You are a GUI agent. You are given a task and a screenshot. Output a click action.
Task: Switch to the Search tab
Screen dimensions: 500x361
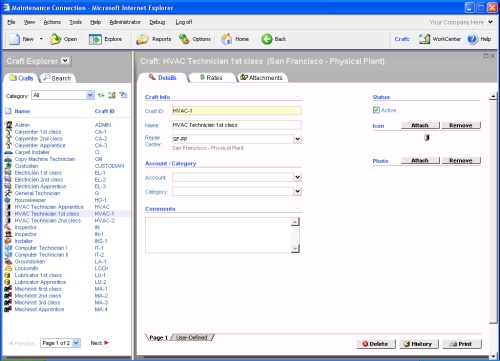point(57,78)
